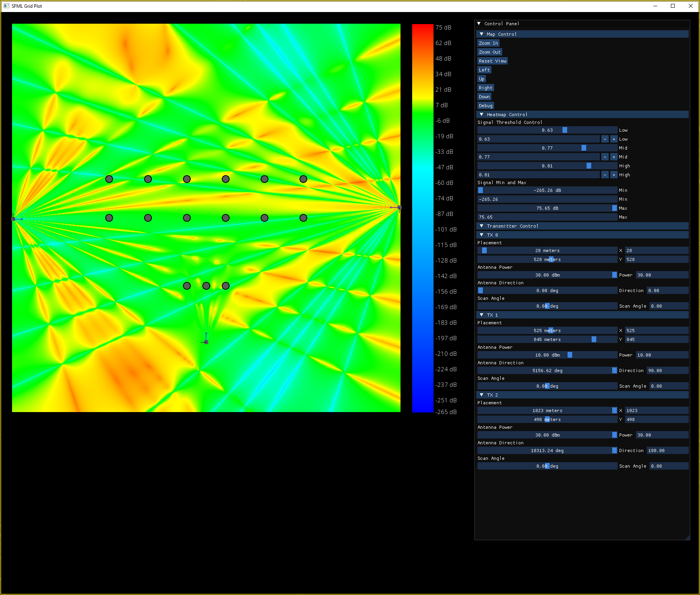Collapse the Map Control section
This screenshot has height=595, width=700.
pos(482,34)
